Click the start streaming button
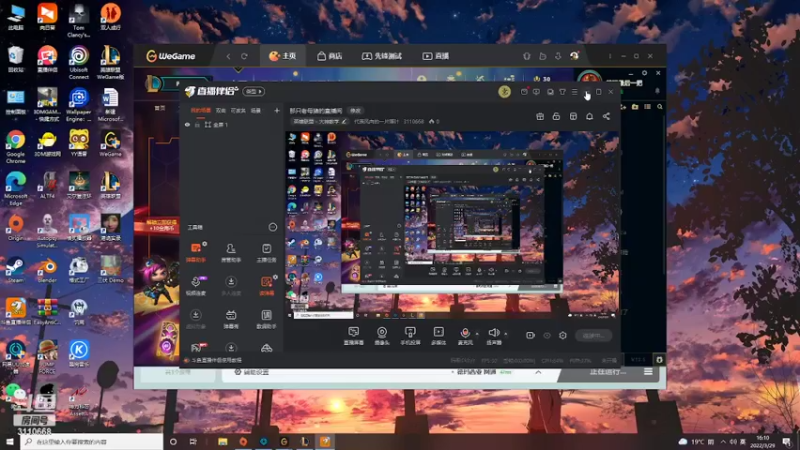Viewport: 800px width, 450px height. click(593, 335)
